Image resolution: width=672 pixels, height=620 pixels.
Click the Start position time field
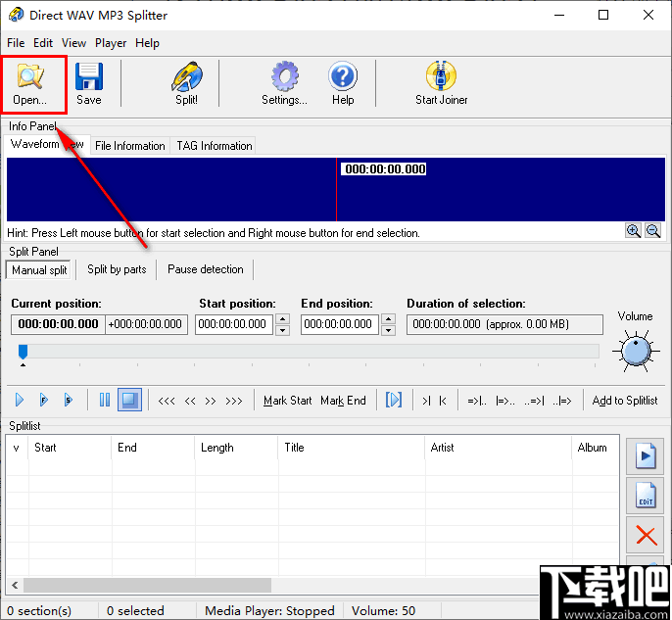[x=234, y=324]
